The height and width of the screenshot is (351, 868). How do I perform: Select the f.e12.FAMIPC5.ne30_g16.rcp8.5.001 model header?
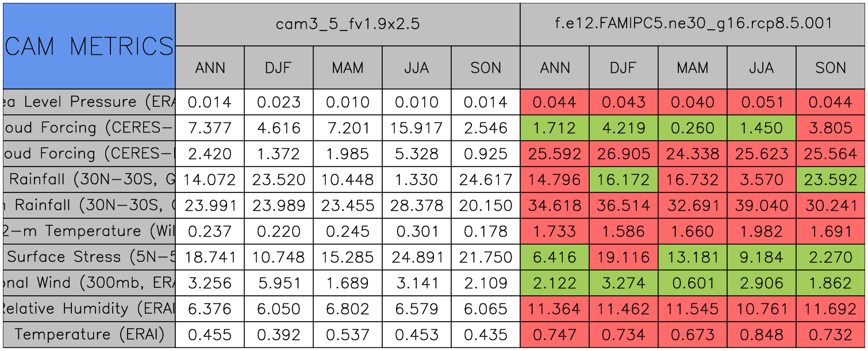tap(693, 24)
